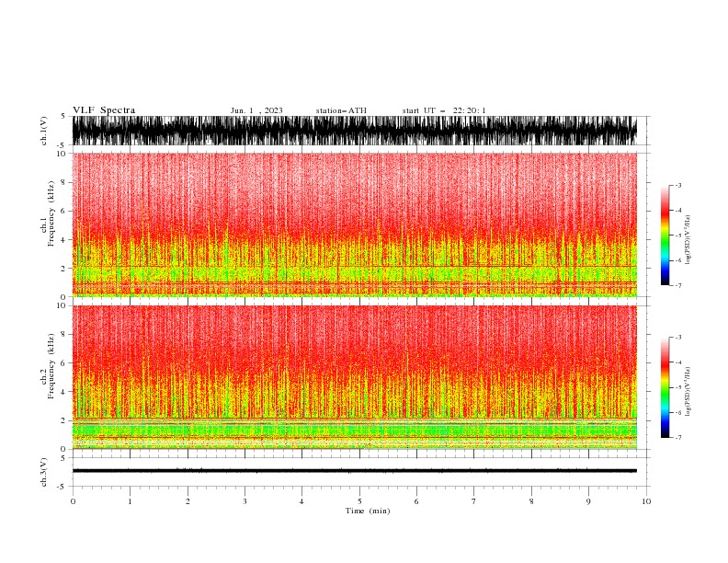Click the '10' kHz tick on ch.1 axis

tap(61, 154)
